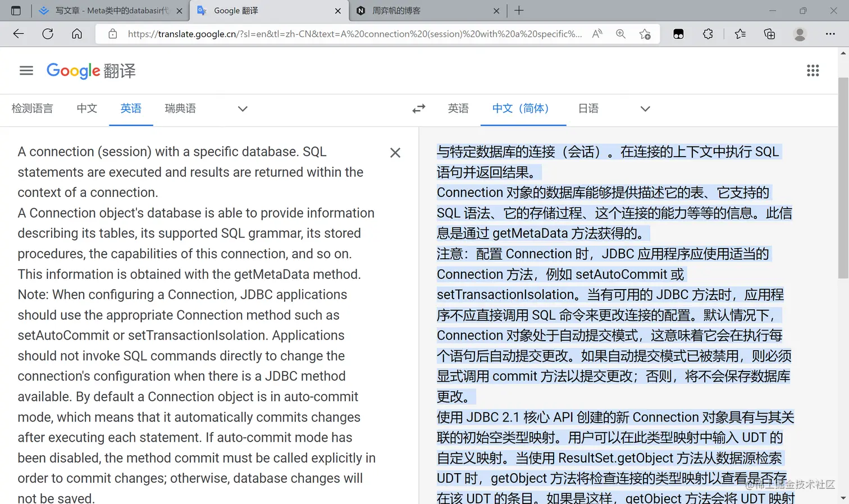Click translated line '使用 JDBC 2.1 核心 API'
849x504 pixels.
[615, 417]
